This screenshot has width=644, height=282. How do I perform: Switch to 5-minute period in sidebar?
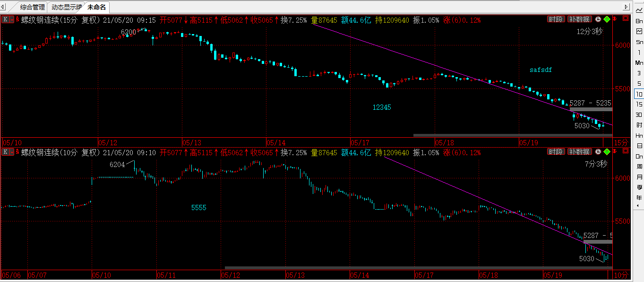pyautogui.click(x=639, y=84)
